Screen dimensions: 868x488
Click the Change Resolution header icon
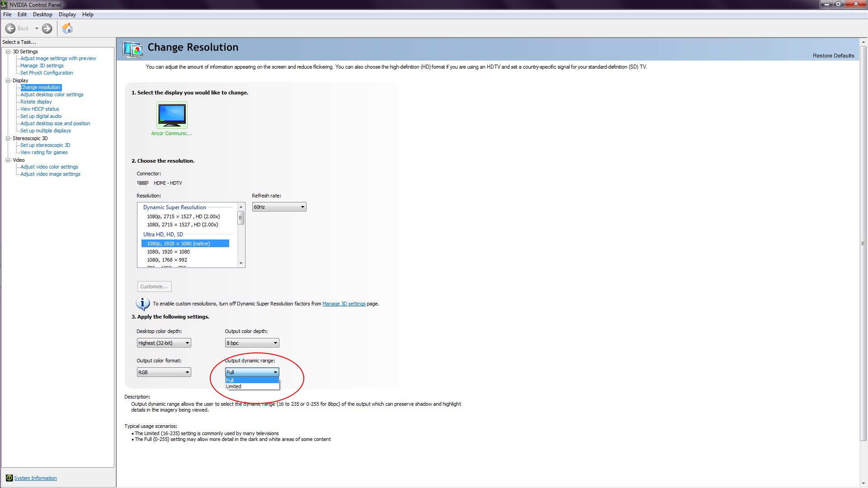[133, 49]
